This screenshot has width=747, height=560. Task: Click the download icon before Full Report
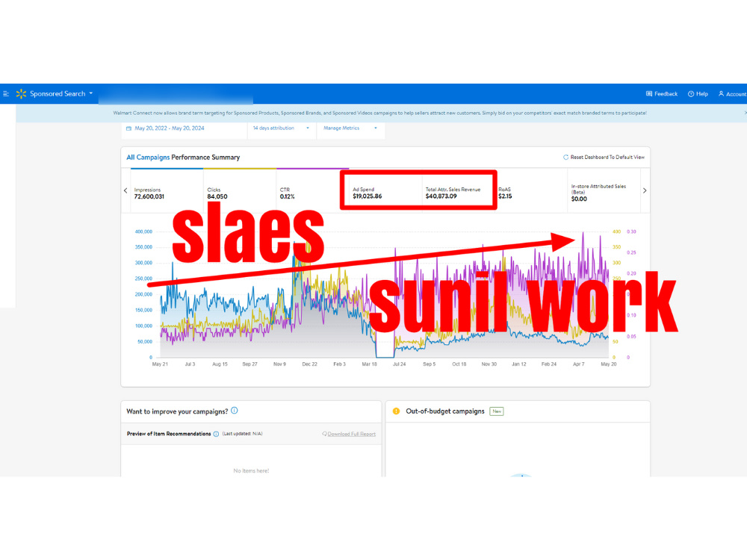324,434
